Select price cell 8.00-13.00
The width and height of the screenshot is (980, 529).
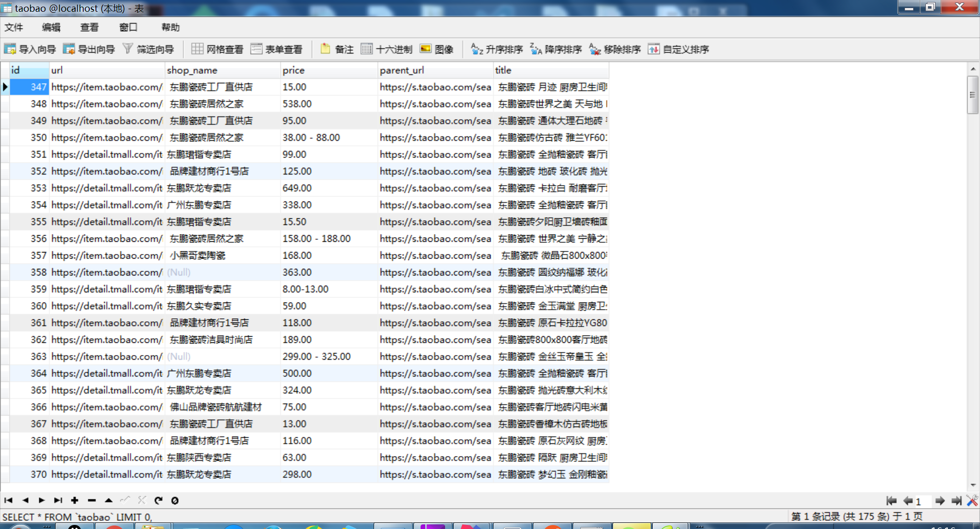click(x=329, y=289)
